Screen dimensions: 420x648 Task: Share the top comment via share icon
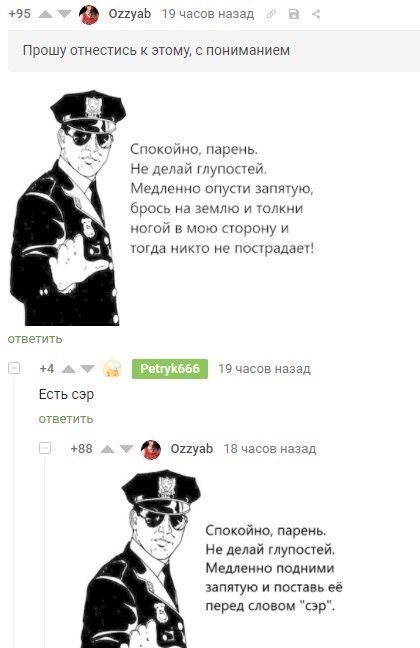pos(316,14)
